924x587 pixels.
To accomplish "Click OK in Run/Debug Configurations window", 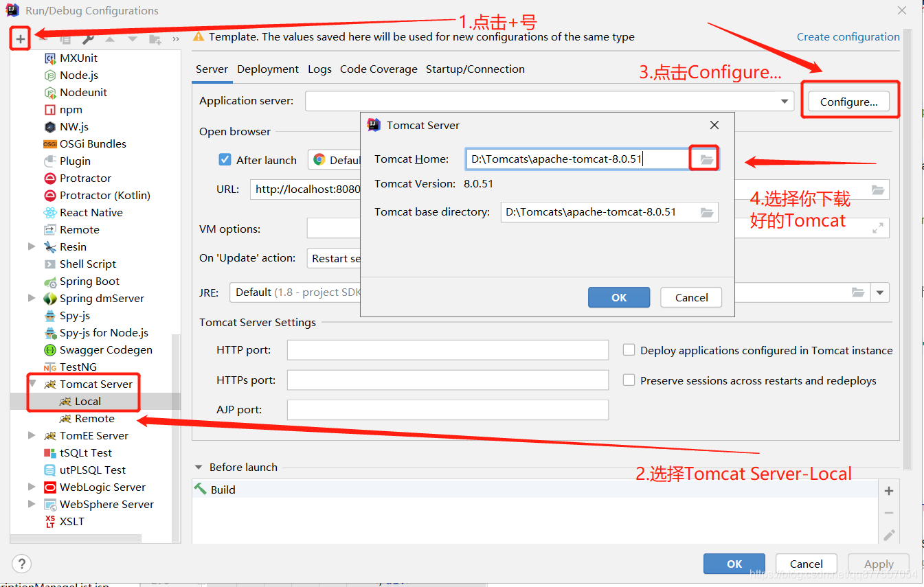I will 734,564.
